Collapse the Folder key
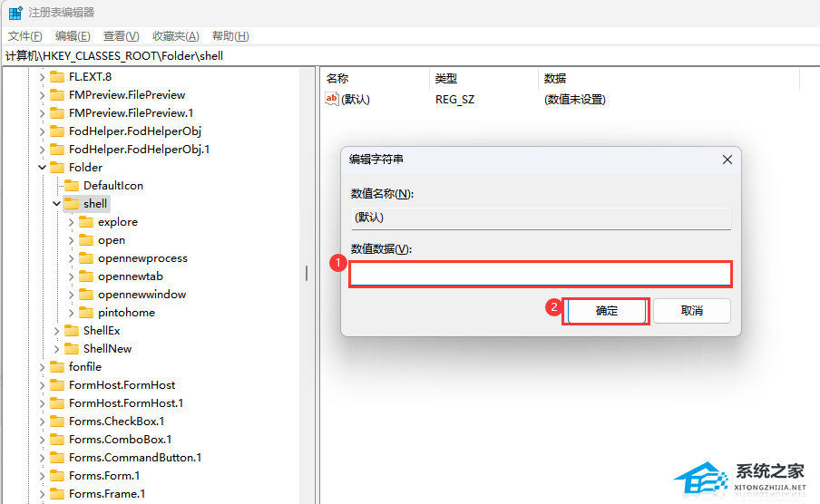 coord(42,168)
